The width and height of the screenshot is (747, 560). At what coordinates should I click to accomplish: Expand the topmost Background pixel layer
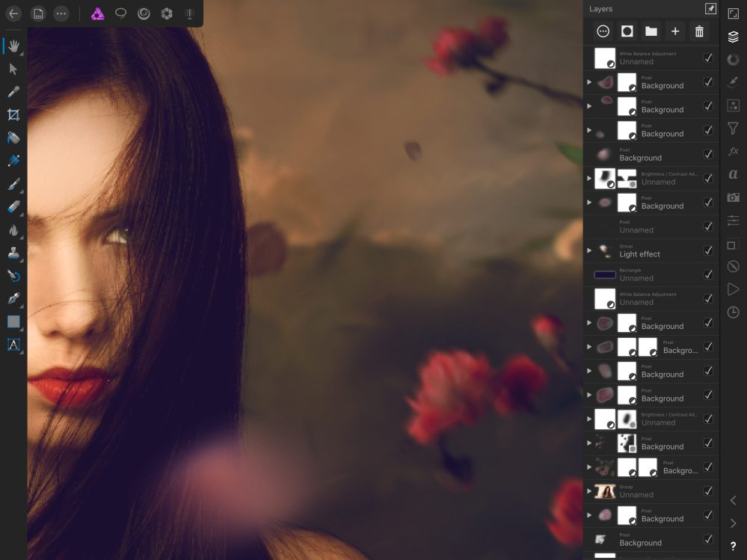[589, 81]
